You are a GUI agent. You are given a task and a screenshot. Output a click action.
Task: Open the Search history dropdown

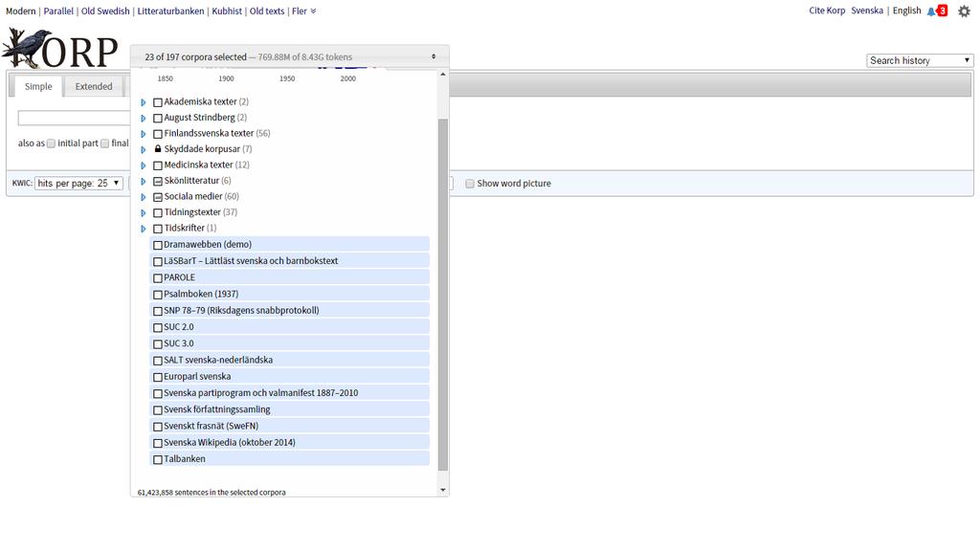[920, 60]
